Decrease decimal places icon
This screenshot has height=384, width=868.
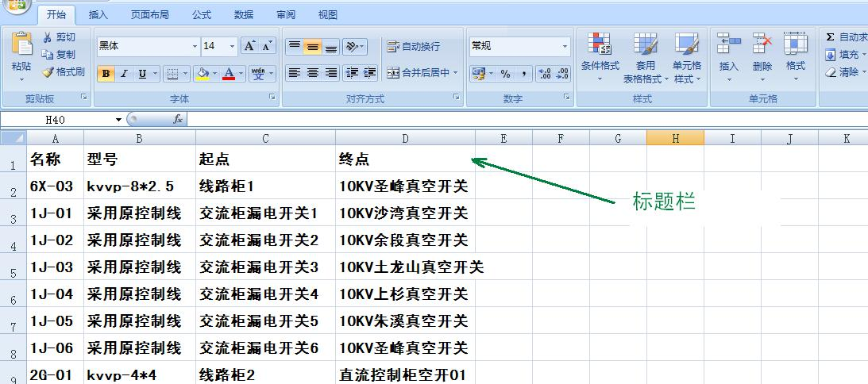coord(562,74)
